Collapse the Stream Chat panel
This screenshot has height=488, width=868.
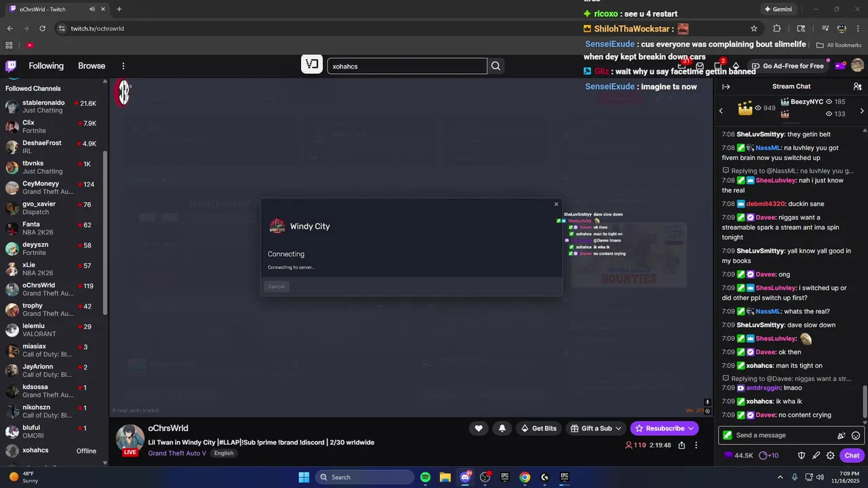click(x=726, y=86)
